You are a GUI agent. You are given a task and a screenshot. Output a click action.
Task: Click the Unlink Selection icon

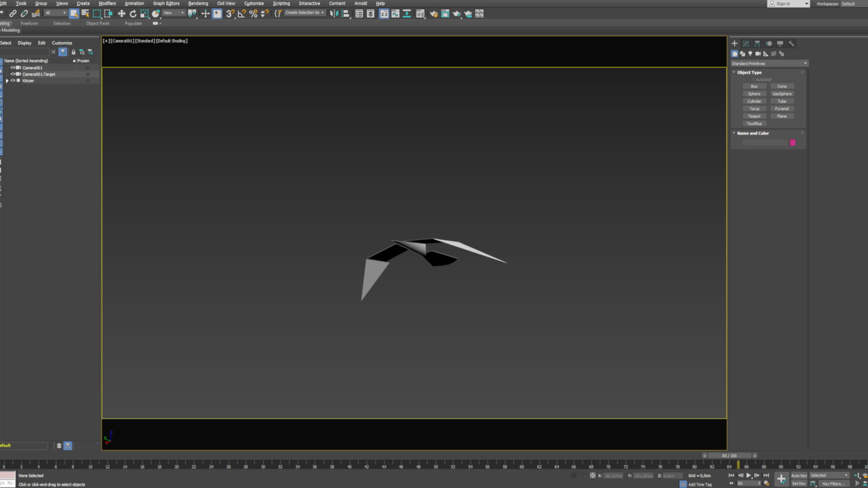tap(24, 14)
